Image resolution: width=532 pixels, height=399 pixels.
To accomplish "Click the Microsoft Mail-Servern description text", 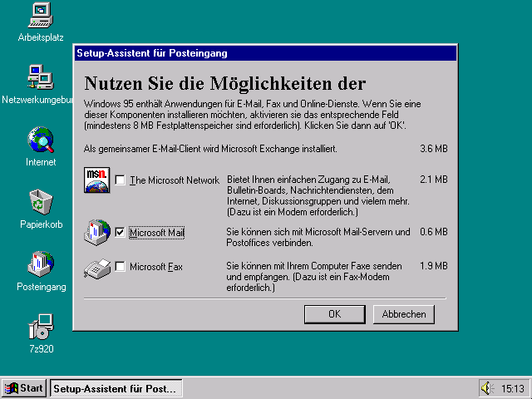I will 318,237.
